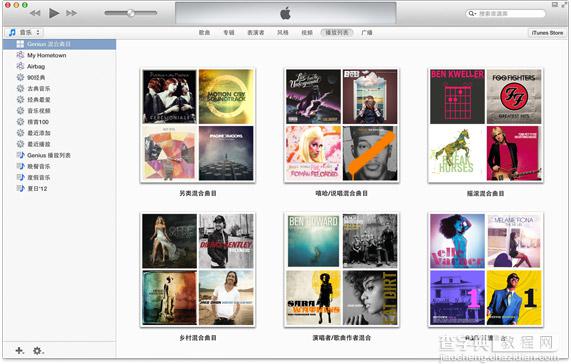571x364 pixels.
Task: Play the mix tile with Elle Varner cover
Action: pos(485,270)
